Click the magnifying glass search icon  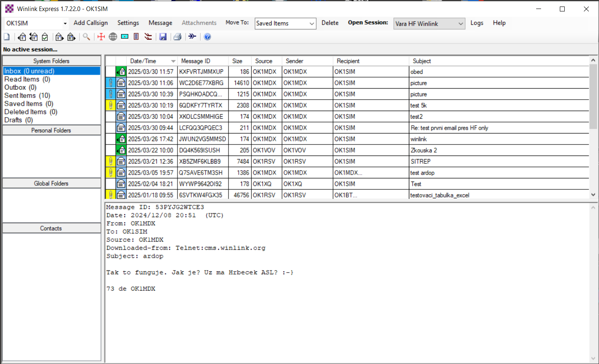[86, 37]
